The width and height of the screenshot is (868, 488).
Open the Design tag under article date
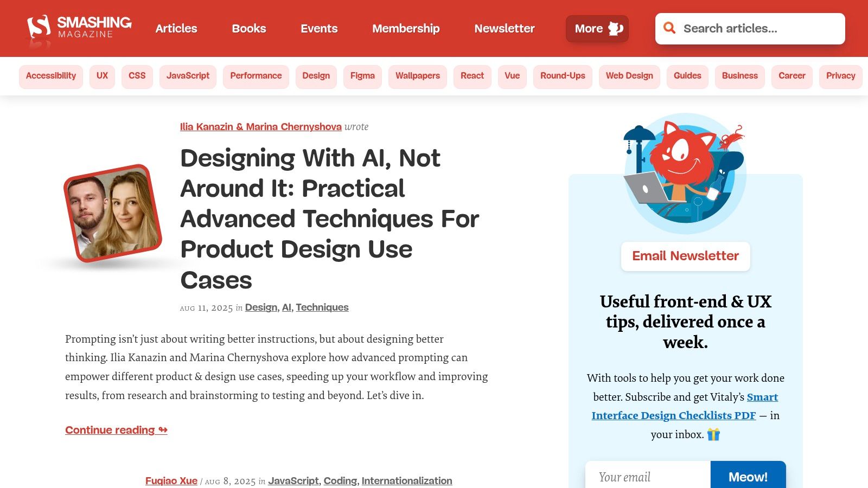261,307
